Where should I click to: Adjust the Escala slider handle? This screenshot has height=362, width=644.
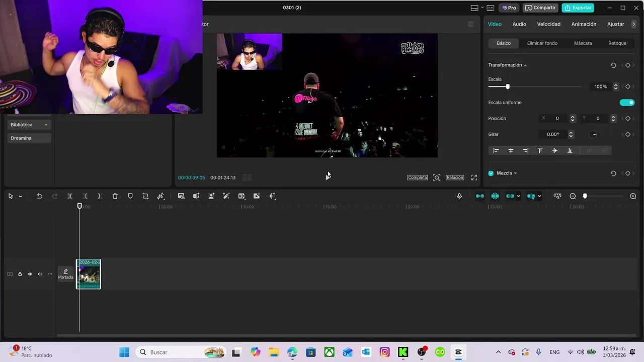(508, 86)
